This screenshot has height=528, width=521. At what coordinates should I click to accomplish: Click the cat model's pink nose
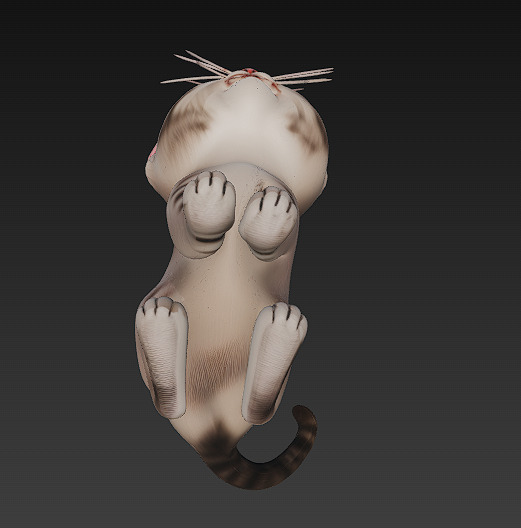[x=250, y=71]
